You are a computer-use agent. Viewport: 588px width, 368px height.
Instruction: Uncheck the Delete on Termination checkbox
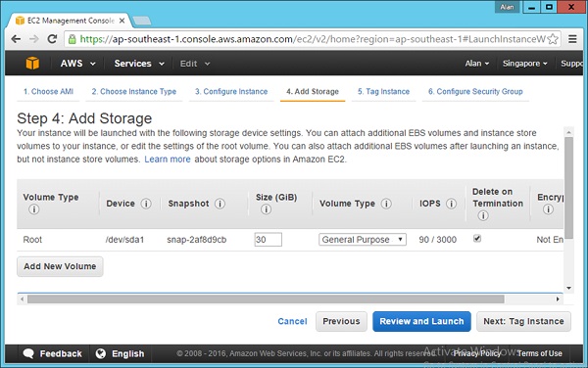[x=477, y=239]
